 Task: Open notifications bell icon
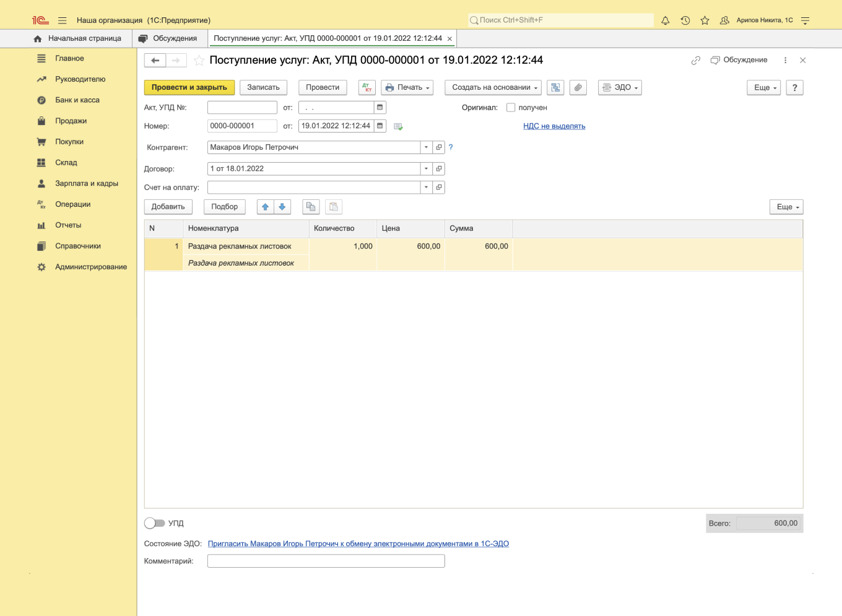pyautogui.click(x=665, y=20)
